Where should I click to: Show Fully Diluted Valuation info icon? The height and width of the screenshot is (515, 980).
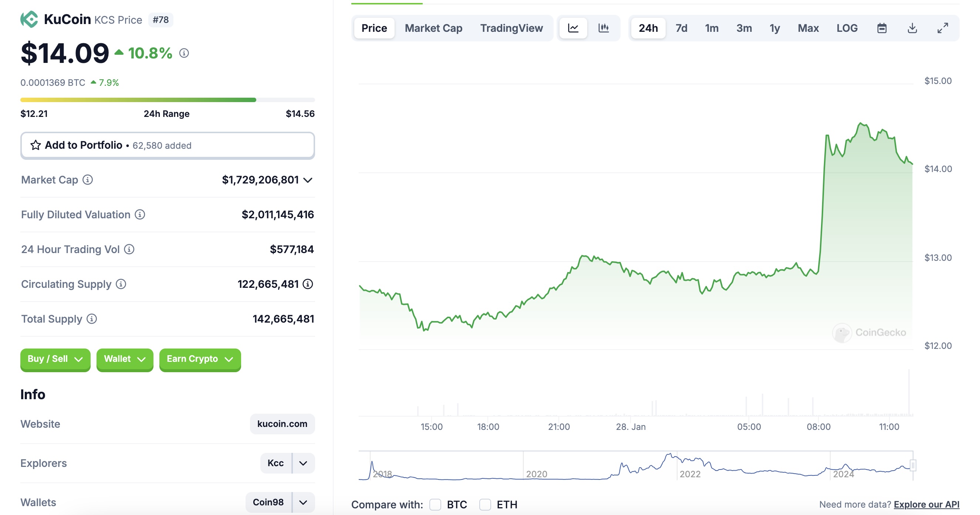coord(140,215)
